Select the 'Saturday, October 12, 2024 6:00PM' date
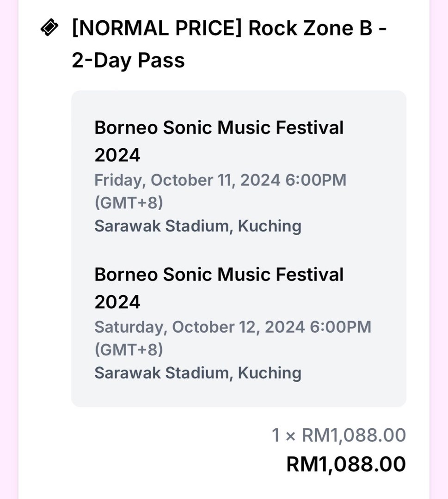 click(233, 327)
